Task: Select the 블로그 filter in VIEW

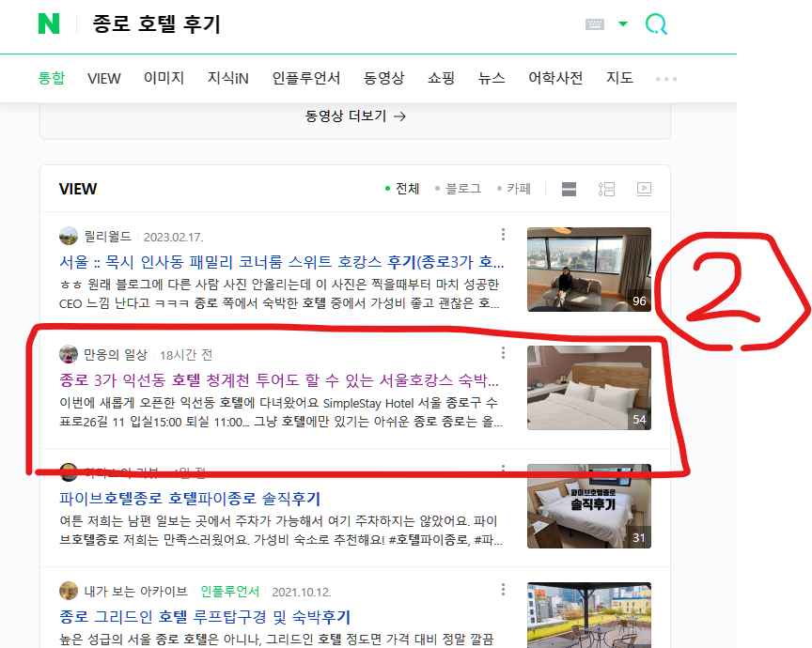Action: point(459,189)
